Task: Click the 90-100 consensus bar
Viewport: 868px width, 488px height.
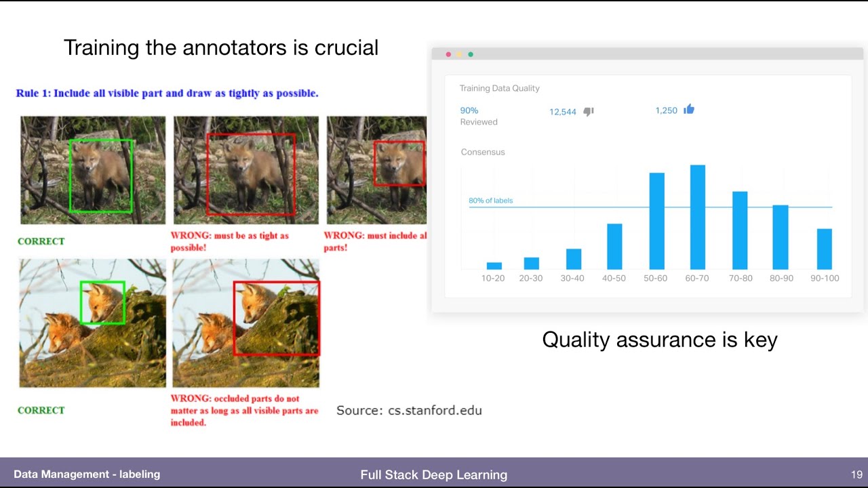Action: 825,249
